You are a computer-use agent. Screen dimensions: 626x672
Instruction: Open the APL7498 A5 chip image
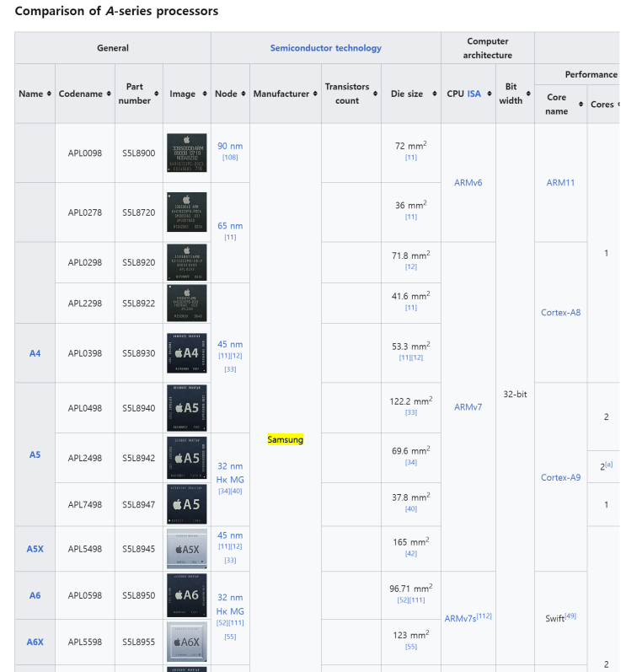click(187, 504)
